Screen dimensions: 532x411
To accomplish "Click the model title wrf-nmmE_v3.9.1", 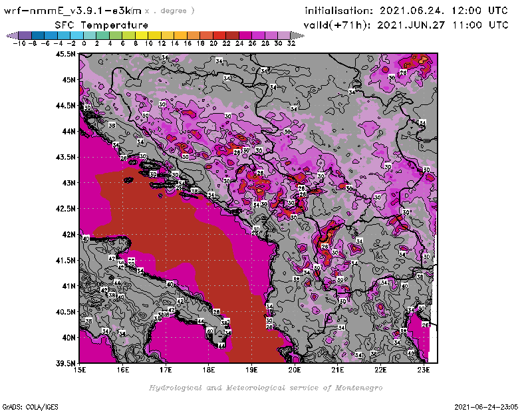I will 72,11.
